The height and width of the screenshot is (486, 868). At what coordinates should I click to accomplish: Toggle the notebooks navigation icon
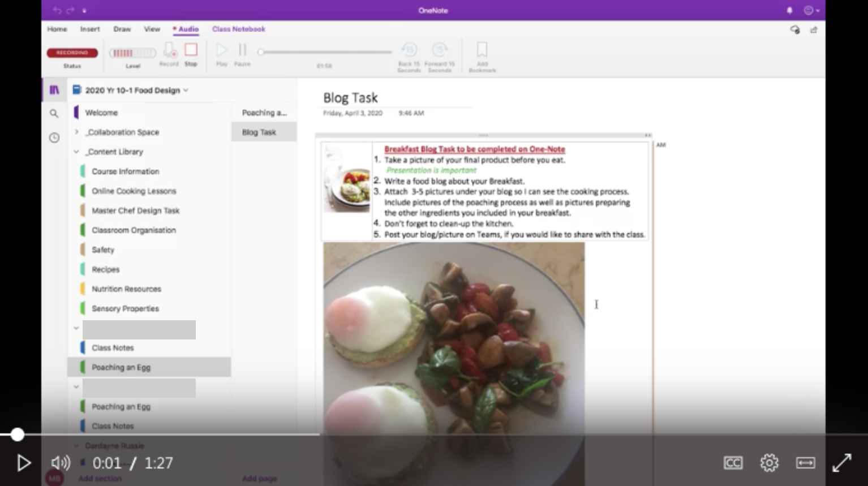point(54,90)
